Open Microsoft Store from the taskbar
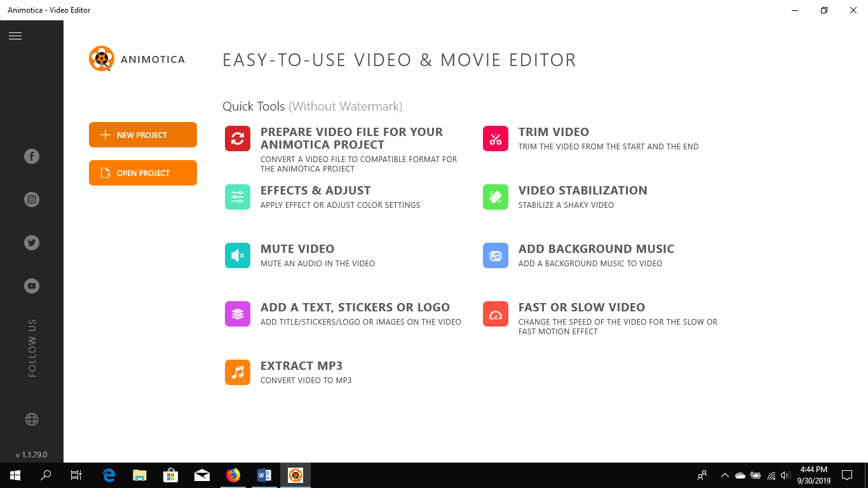 pyautogui.click(x=171, y=475)
